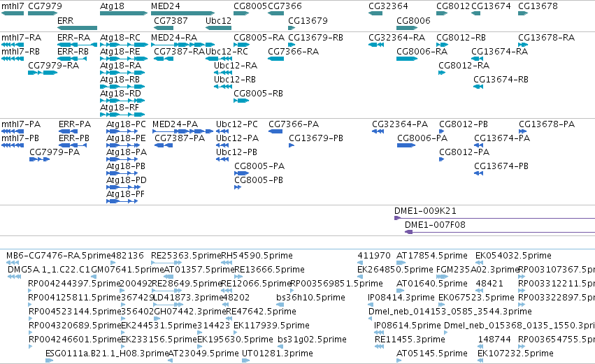595x364 pixels.
Task: Open the MED24 gene label
Action: coord(166,6)
